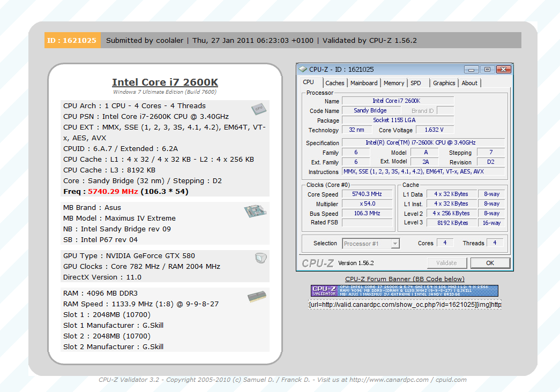Click the RAM module icon beside RAM row

pyautogui.click(x=257, y=297)
